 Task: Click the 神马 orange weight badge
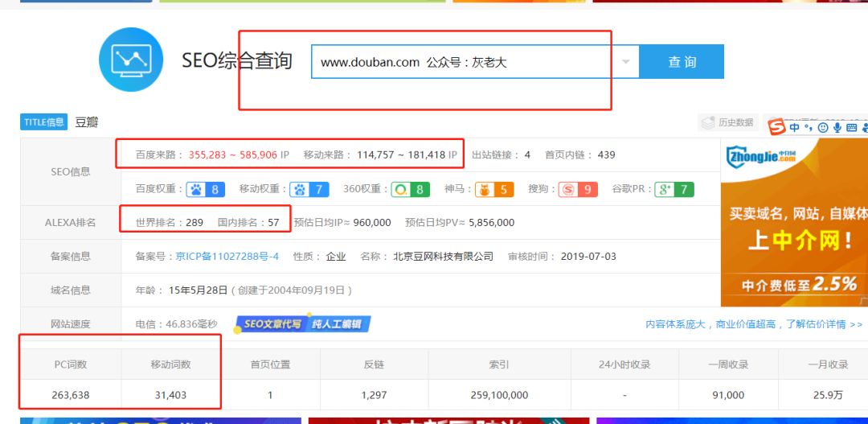[x=494, y=190]
